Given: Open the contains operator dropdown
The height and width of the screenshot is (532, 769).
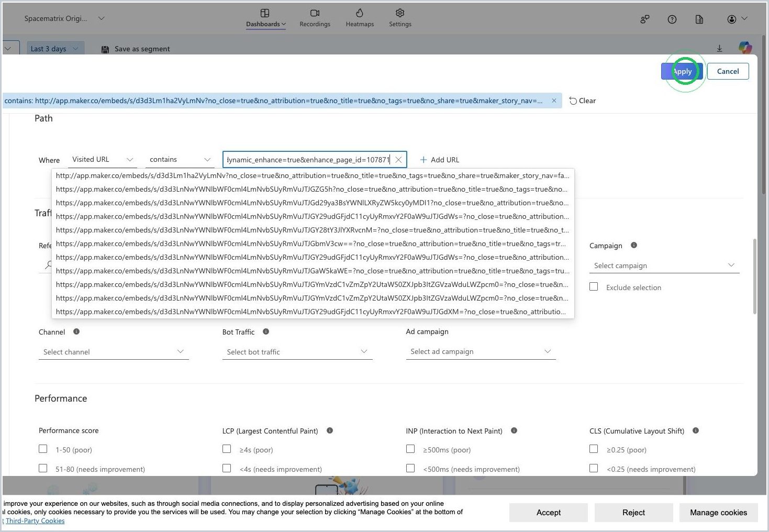Looking at the screenshot, I should 180,160.
